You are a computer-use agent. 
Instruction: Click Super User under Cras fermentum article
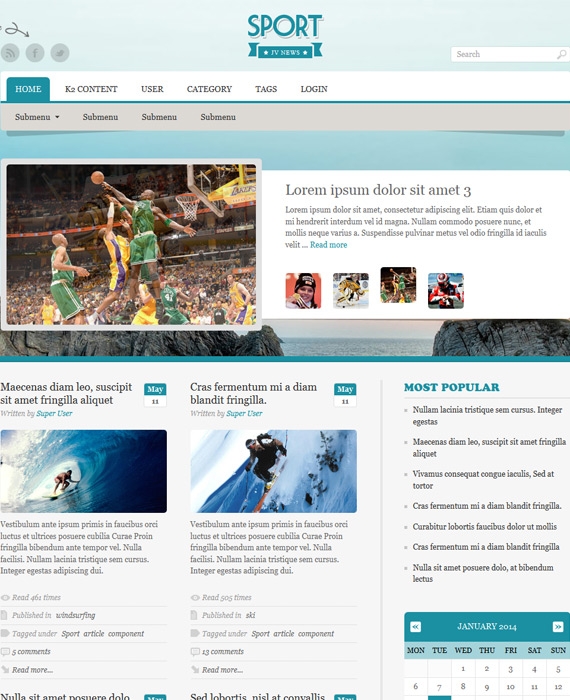[244, 413]
